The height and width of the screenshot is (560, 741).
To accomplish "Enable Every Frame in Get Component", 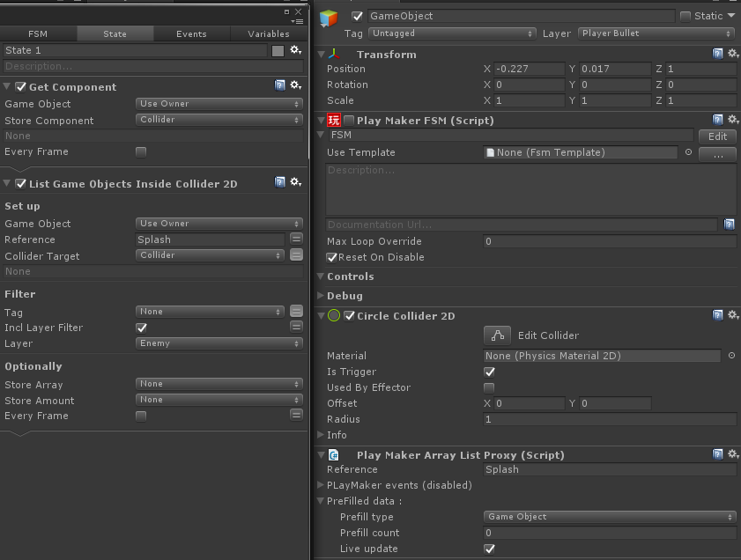I will (x=141, y=152).
